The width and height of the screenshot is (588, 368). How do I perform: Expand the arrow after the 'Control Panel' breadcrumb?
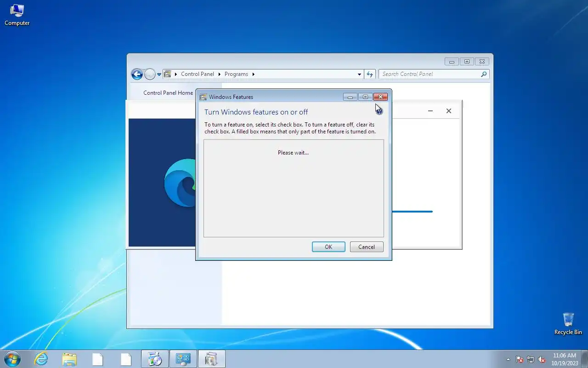[x=219, y=74]
